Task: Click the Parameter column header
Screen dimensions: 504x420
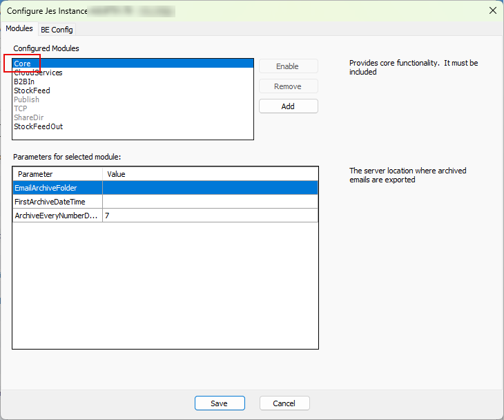Action: 57,174
